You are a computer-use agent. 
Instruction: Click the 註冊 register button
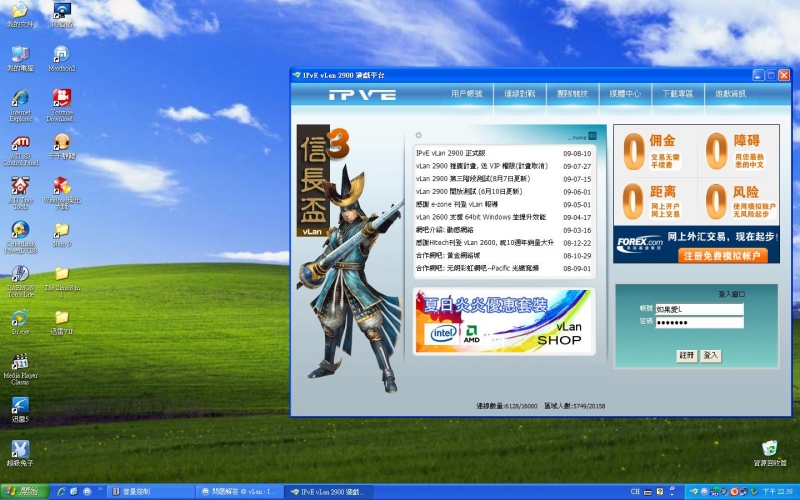coord(687,356)
